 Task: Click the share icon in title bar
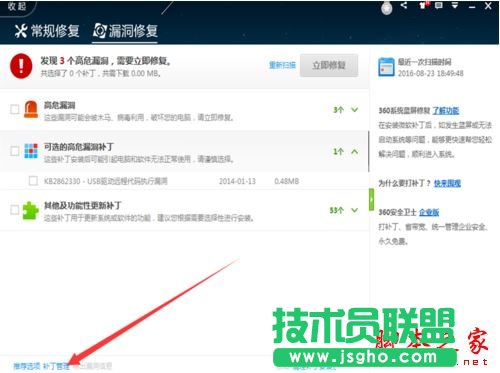404,5
